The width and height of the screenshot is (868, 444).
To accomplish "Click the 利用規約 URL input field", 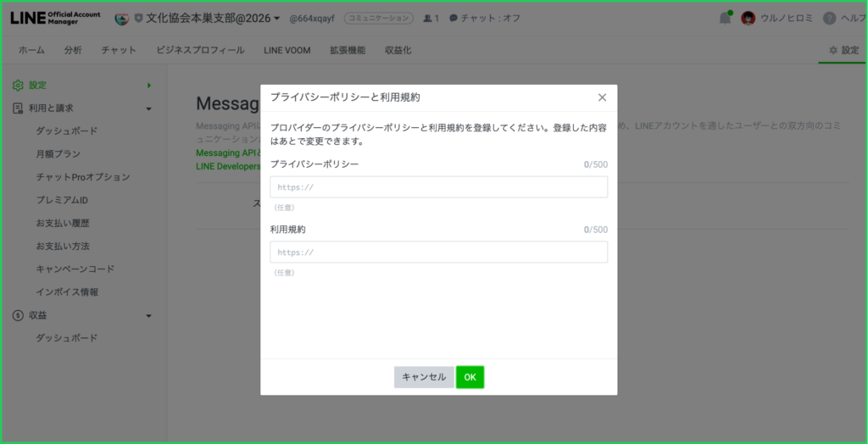I will (439, 252).
